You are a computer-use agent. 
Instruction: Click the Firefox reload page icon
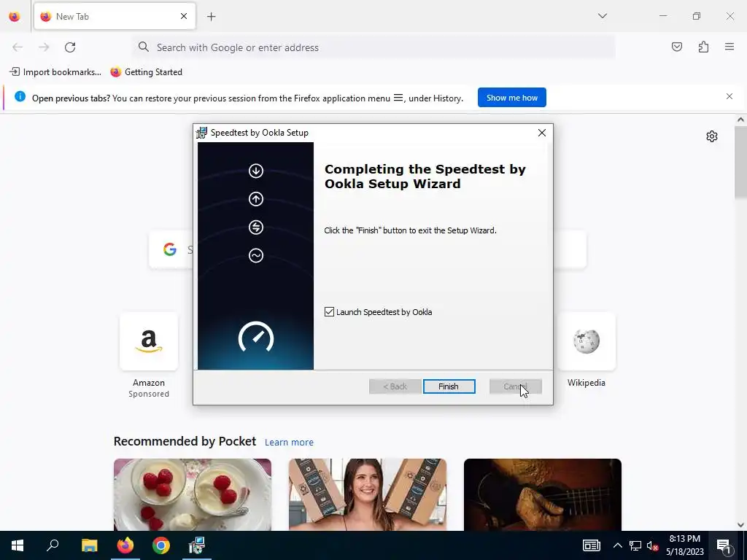[70, 47]
